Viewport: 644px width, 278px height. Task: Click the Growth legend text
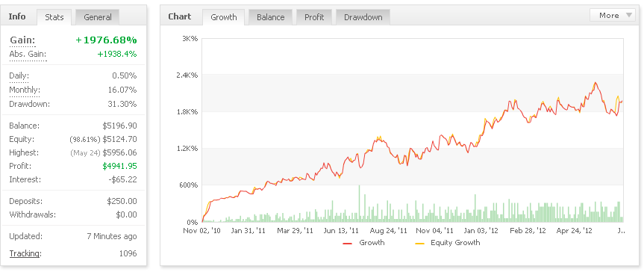coord(372,243)
